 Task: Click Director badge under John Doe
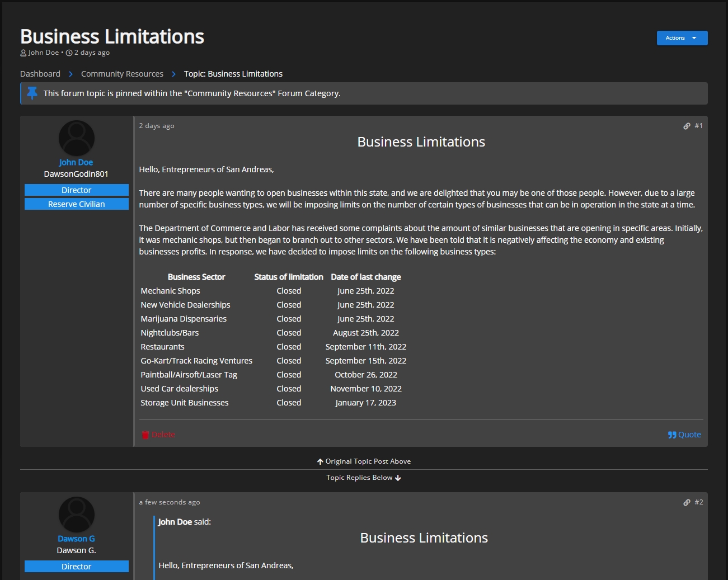[77, 190]
